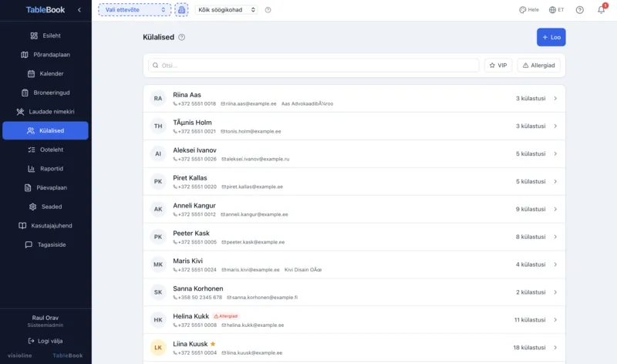Open Kalender in the sidebar
Viewport: 617px width, 364px height.
click(46, 74)
